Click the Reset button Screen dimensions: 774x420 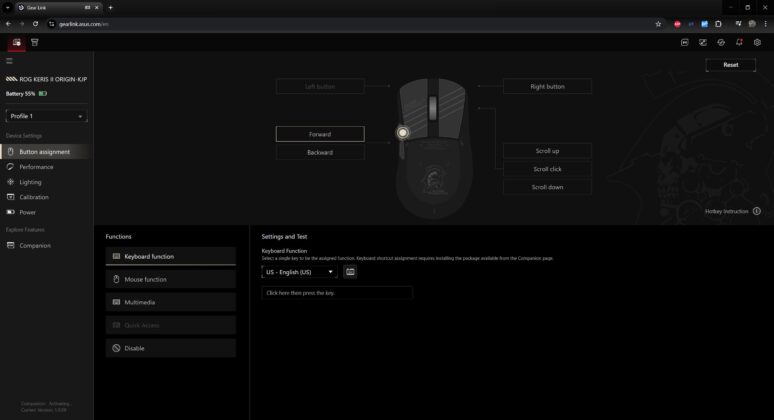click(x=731, y=65)
